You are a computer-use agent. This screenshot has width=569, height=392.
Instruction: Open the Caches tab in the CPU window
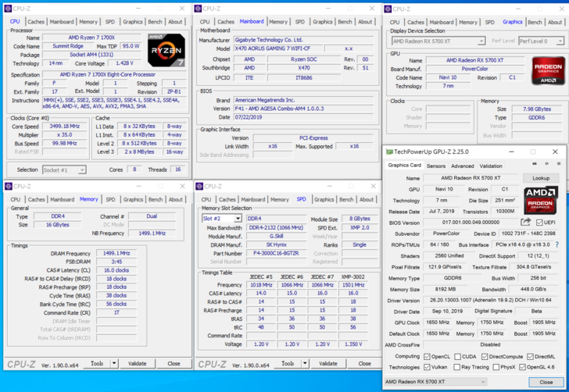pyautogui.click(x=36, y=22)
